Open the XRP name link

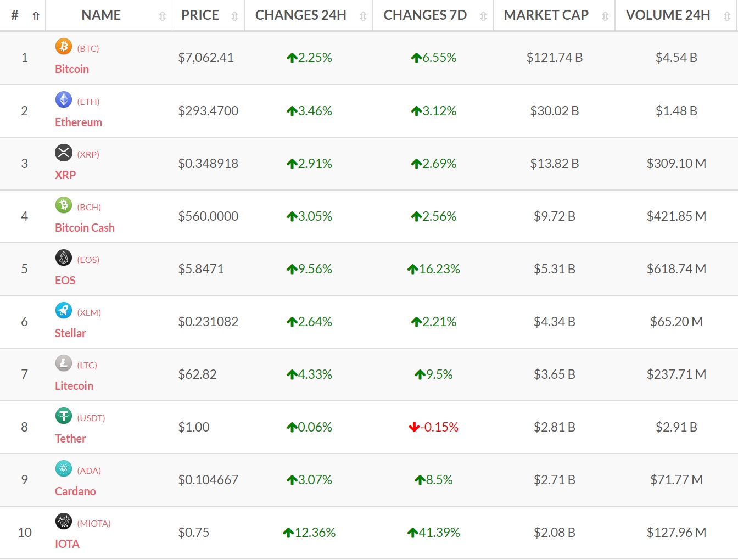[65, 175]
